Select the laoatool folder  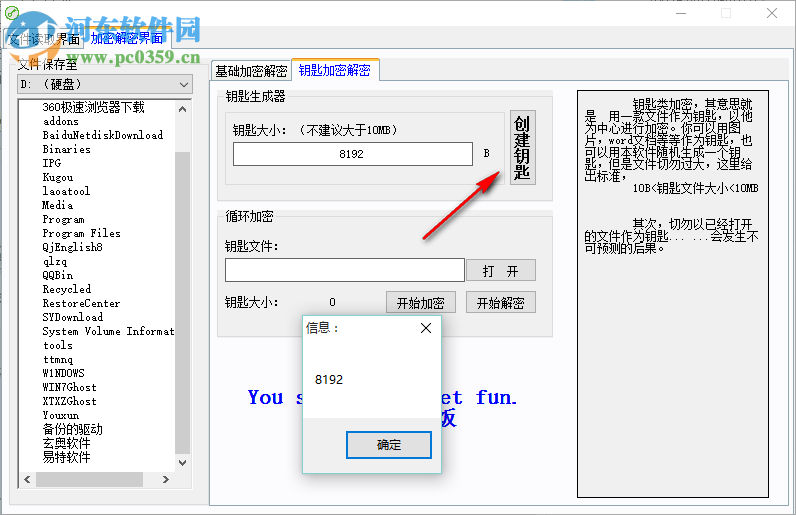point(66,191)
